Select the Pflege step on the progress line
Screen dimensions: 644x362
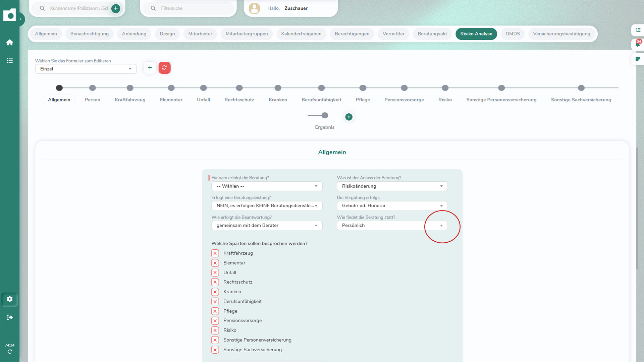tap(363, 88)
